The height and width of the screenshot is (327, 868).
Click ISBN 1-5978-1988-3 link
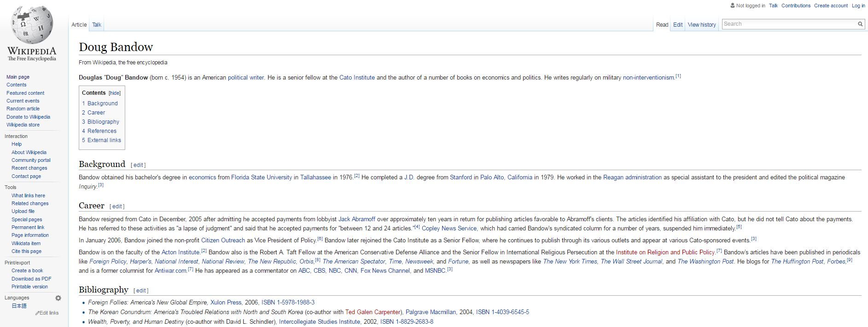(288, 303)
